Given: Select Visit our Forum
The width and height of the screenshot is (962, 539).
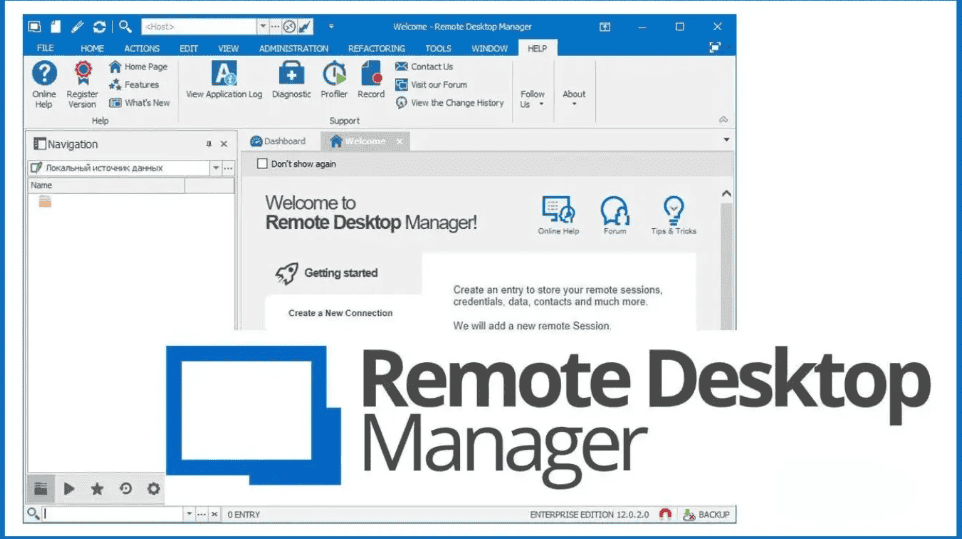Looking at the screenshot, I should click(x=431, y=85).
